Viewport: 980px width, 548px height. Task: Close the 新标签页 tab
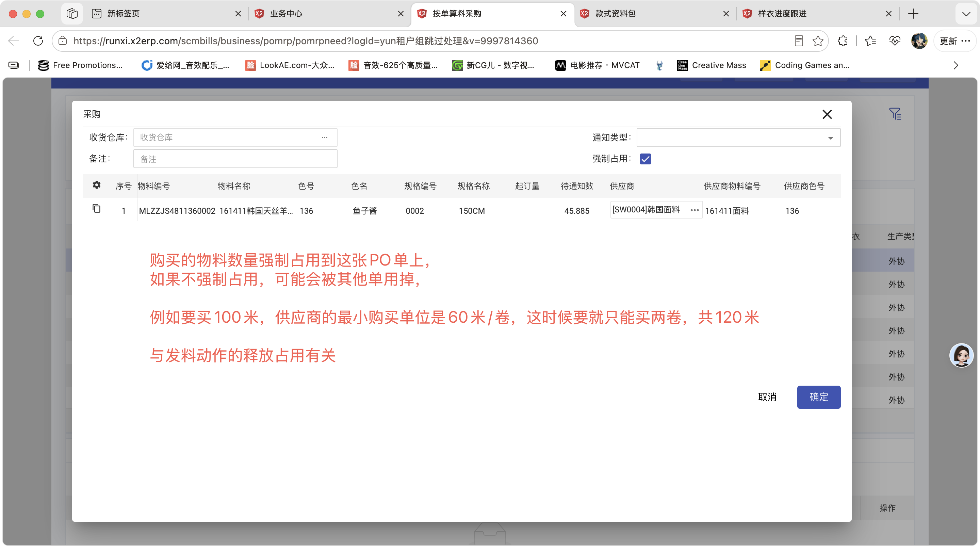tap(238, 14)
